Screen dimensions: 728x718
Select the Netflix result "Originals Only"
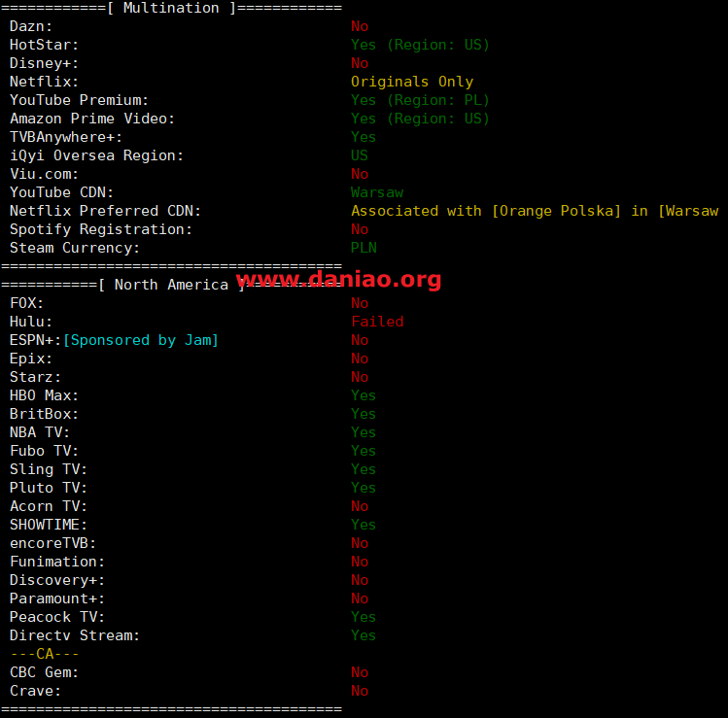(412, 83)
